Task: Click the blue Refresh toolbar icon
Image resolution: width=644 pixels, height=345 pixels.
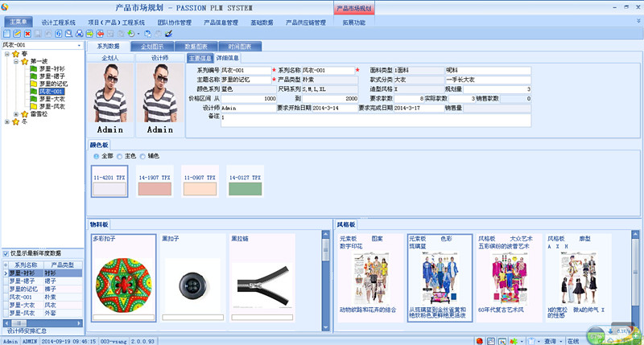Action: 58,34
